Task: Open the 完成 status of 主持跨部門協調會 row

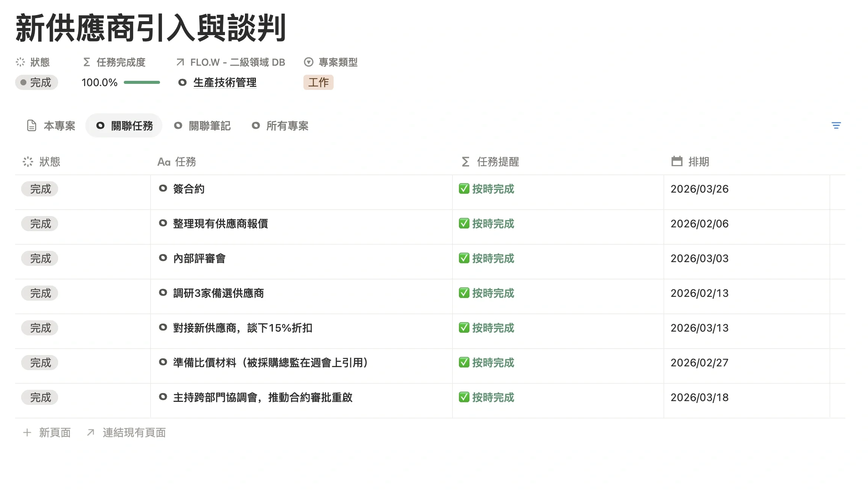Action: [40, 397]
